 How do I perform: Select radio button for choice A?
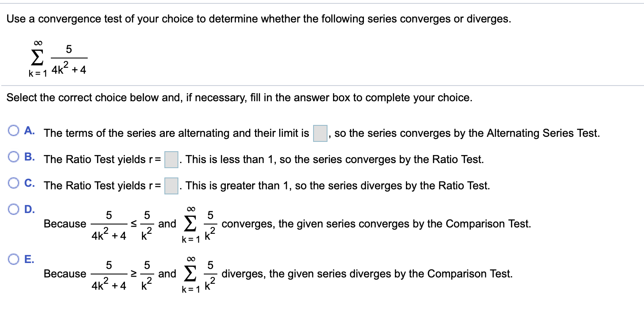click(14, 131)
